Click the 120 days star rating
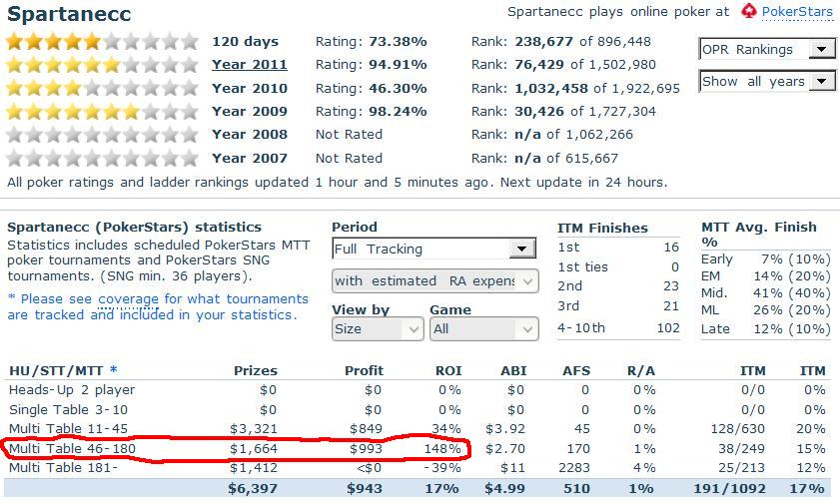Screen dimensions: 840x504 tap(103, 42)
